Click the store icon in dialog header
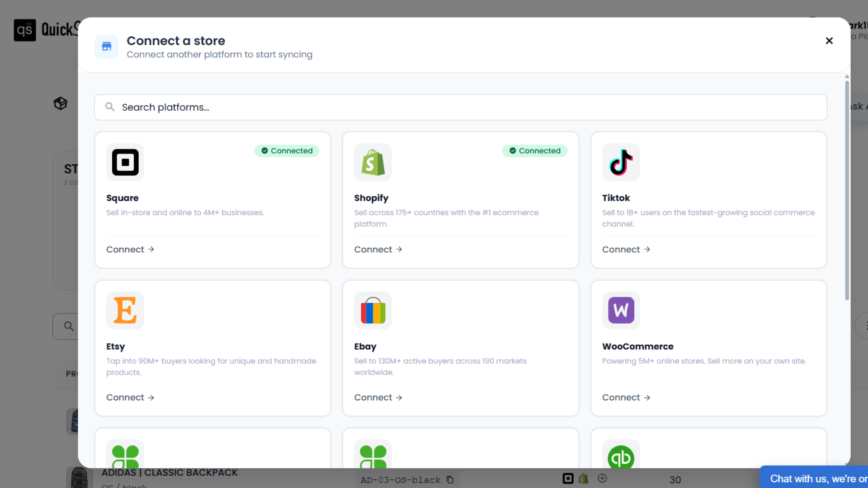This screenshot has height=488, width=868. 107,47
